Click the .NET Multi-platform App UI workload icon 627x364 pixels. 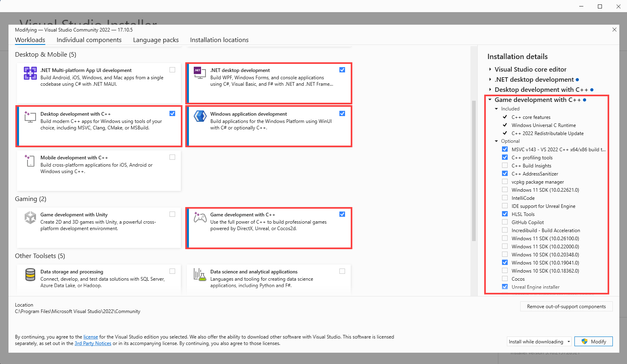(30, 73)
